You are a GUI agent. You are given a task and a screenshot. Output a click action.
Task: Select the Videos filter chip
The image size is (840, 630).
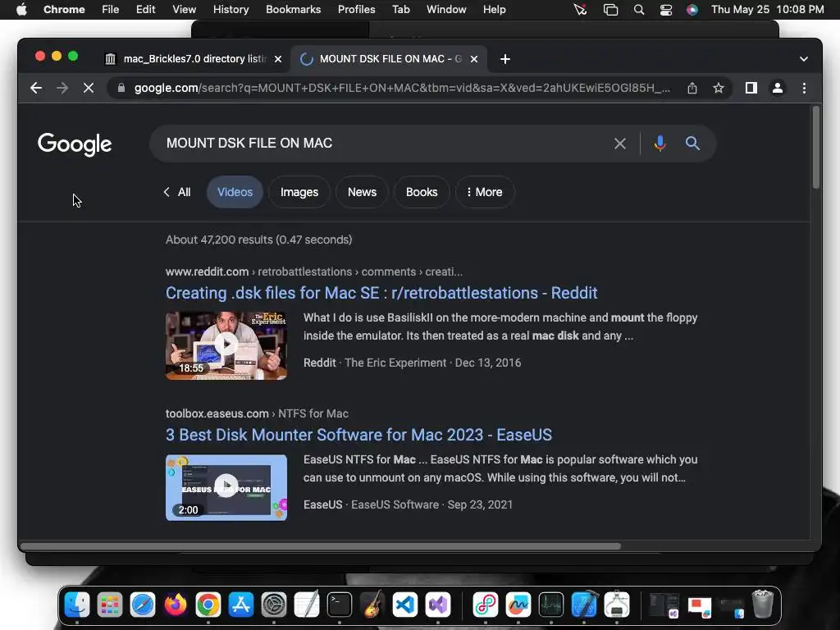(235, 192)
